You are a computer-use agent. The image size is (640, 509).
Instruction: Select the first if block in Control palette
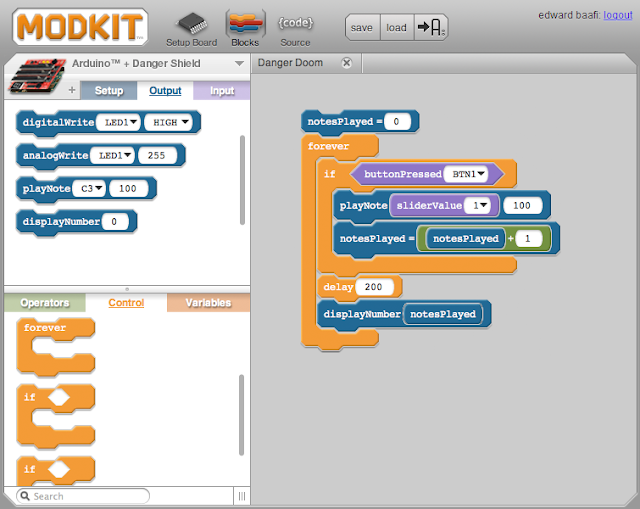[56, 416]
